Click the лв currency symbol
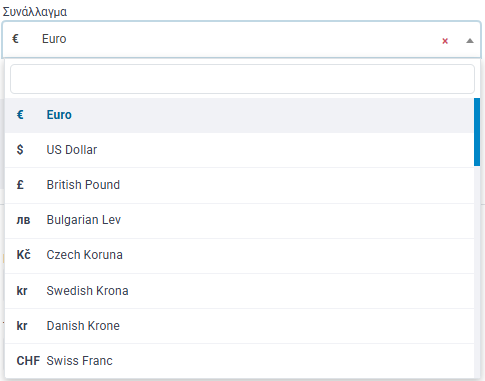The height and width of the screenshot is (381, 485). [23, 220]
